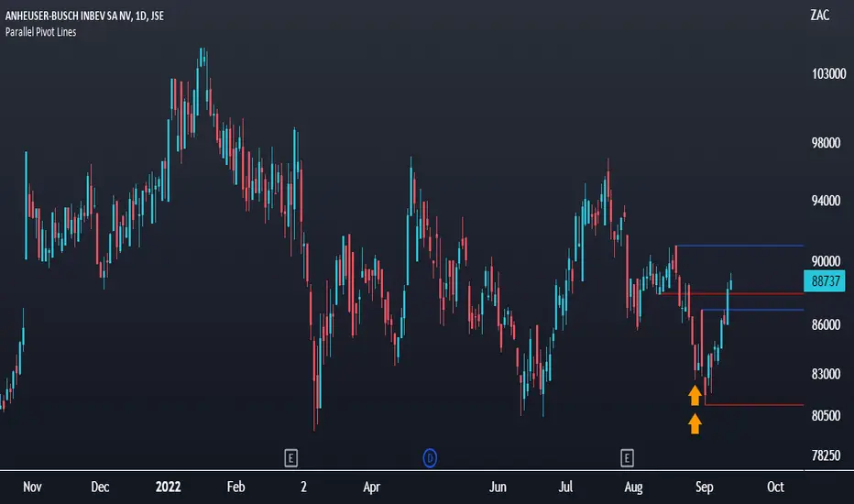Click the Sep label on time axis
Viewport: 854px width, 504px height.
tap(704, 487)
